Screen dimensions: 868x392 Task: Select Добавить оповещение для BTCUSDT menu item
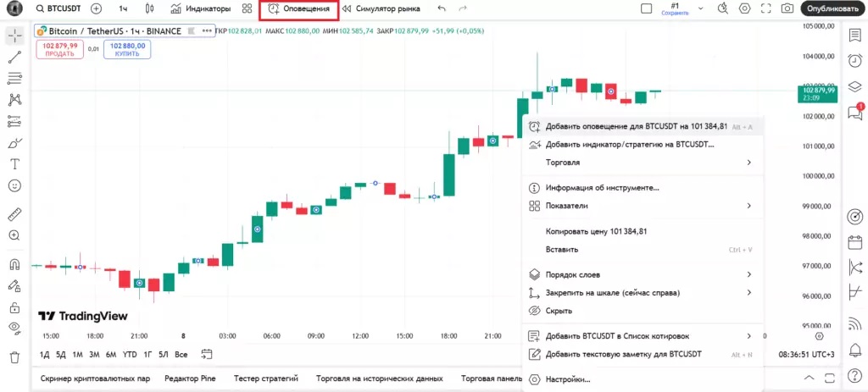tap(643, 127)
